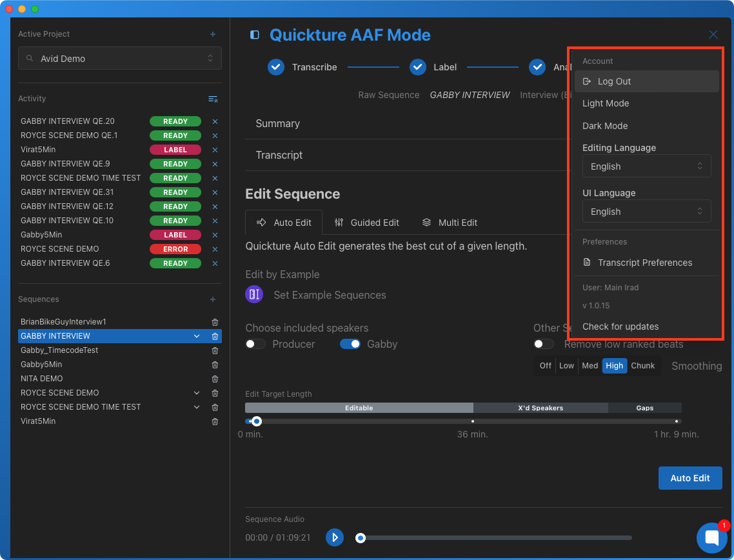Dismiss GABBY INTERVIEW QE.31 activity entry

[x=215, y=192]
